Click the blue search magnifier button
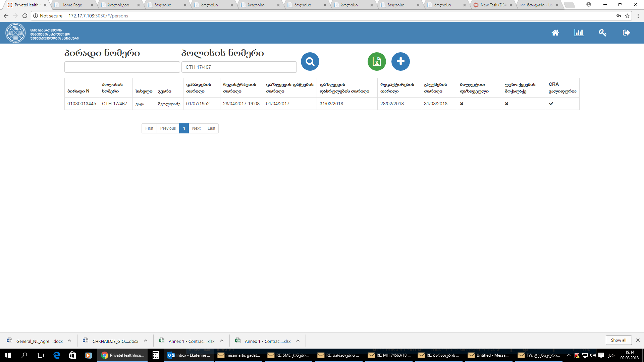The height and width of the screenshot is (362, 644). [310, 62]
